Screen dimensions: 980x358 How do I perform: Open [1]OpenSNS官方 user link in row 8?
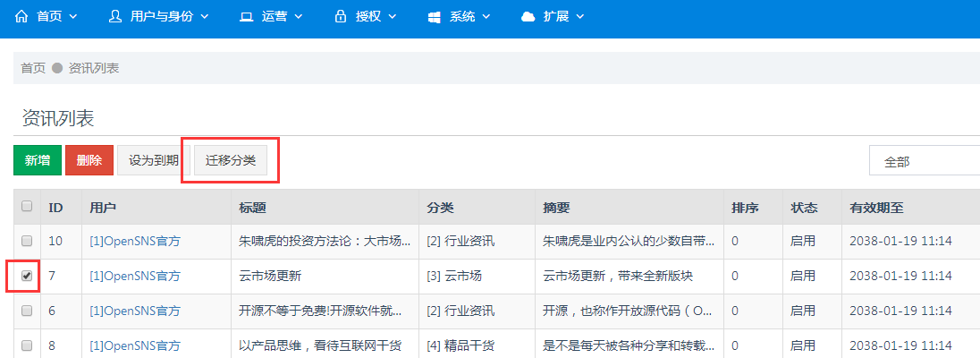click(x=135, y=345)
